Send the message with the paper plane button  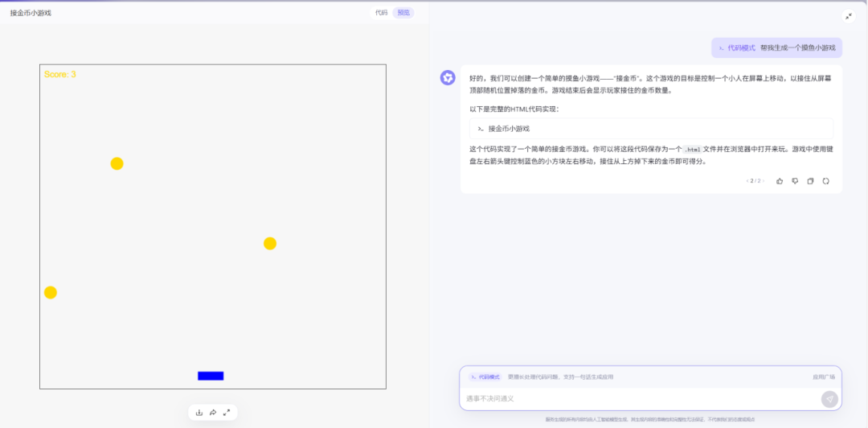(829, 399)
